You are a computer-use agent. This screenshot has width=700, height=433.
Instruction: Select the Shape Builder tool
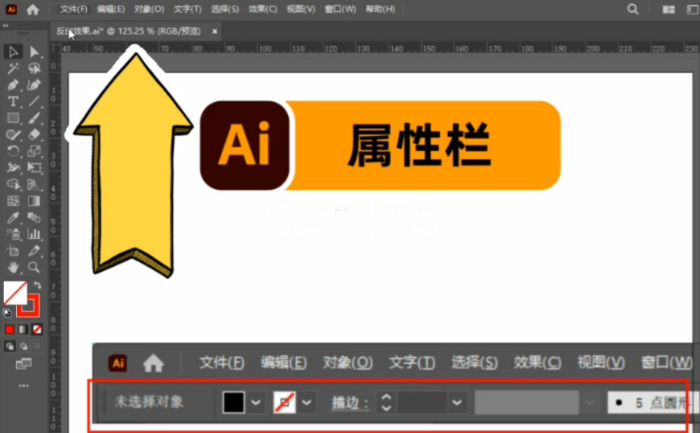pos(13,184)
